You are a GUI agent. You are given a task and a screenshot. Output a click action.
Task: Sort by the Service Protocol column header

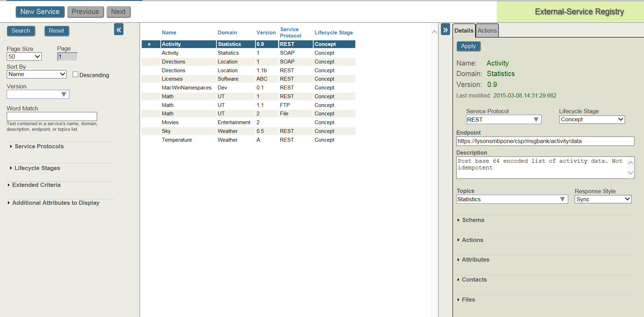click(290, 33)
